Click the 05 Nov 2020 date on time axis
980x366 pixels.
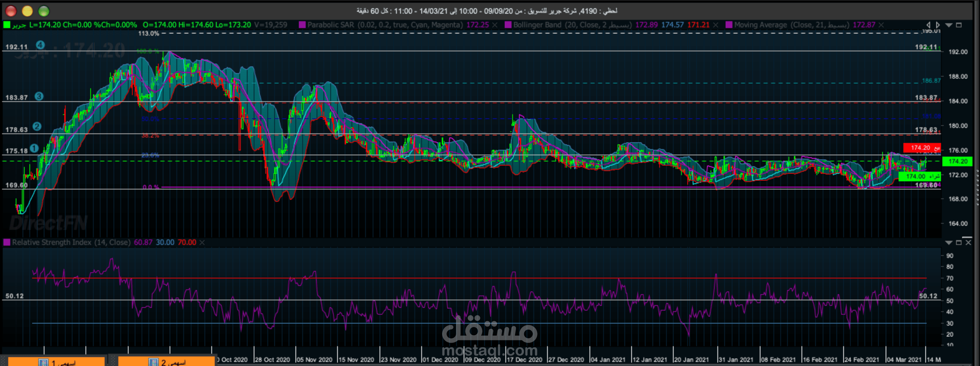pyautogui.click(x=315, y=360)
